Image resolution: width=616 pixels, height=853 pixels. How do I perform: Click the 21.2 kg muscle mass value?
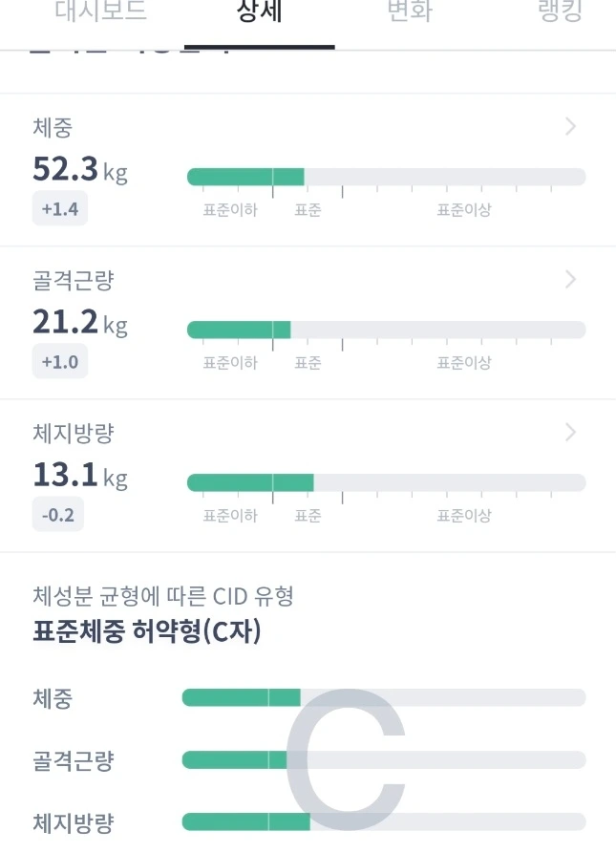(79, 323)
